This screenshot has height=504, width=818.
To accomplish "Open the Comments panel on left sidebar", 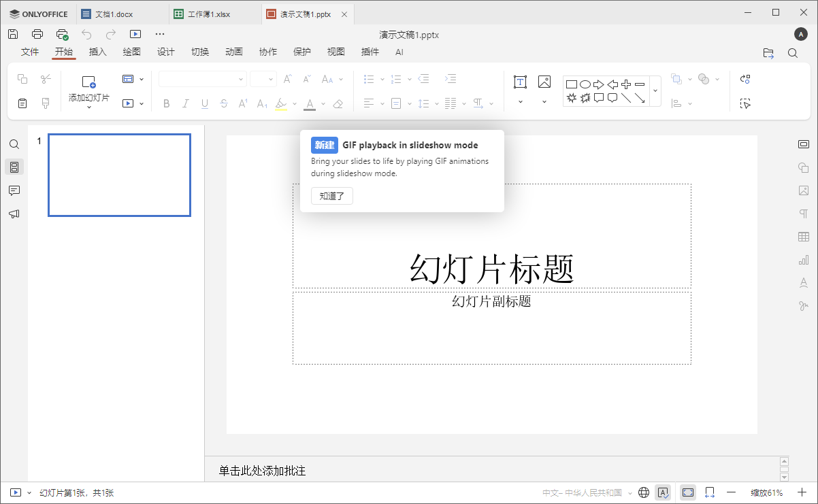I will tap(14, 190).
